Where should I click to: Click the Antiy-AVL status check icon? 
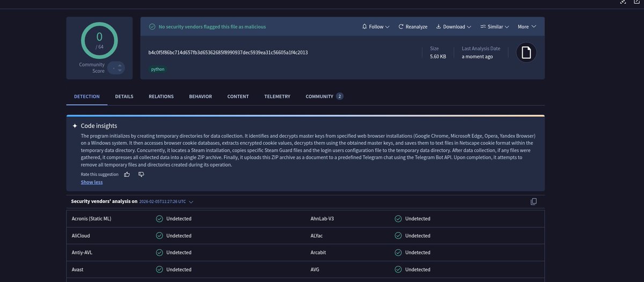[159, 252]
